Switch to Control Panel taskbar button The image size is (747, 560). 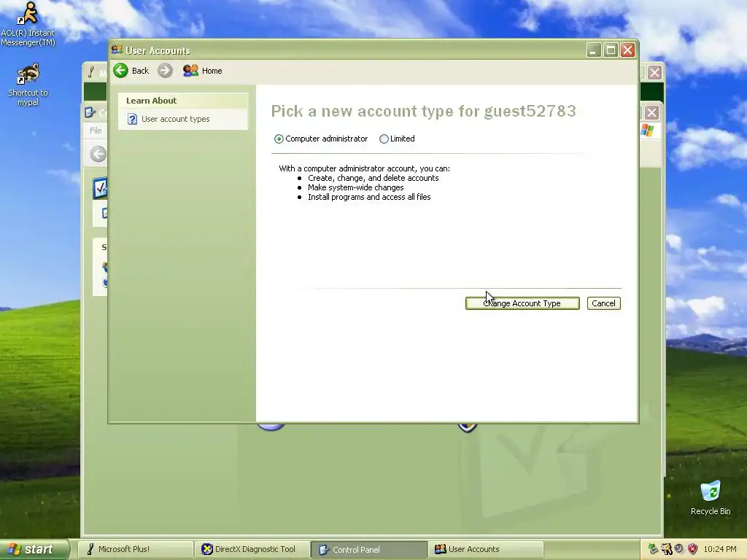[x=369, y=550]
